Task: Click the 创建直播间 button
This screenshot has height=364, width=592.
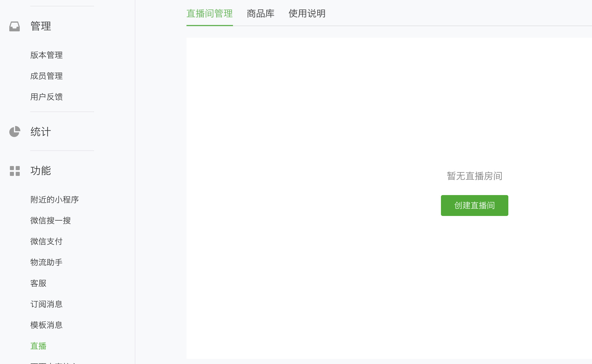Action: point(474,206)
